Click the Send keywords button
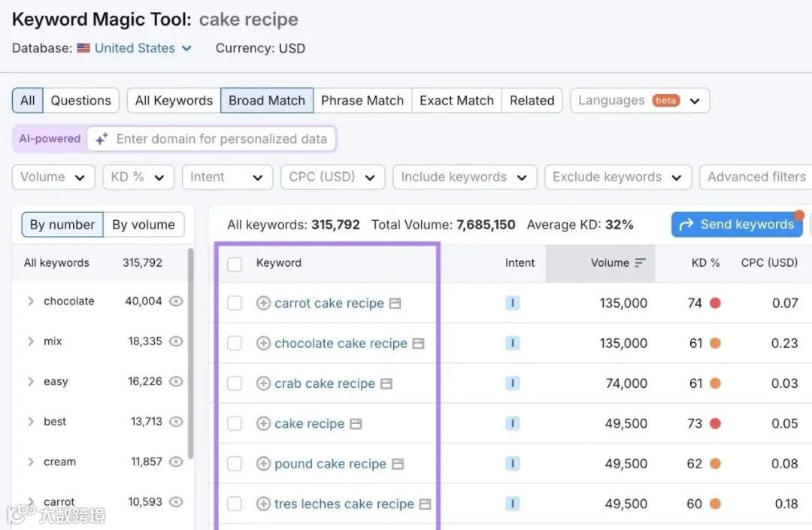The image size is (812, 530). [x=737, y=224]
